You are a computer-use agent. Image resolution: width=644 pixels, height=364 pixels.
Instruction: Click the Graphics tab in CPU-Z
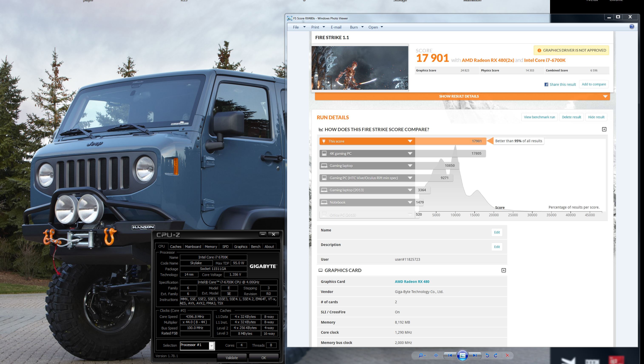pyautogui.click(x=240, y=247)
